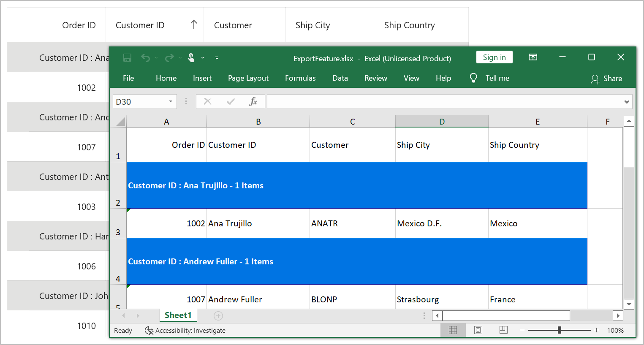Click the Andrew Fuller group caption row
Screen dimensions: 644x345
[357, 261]
